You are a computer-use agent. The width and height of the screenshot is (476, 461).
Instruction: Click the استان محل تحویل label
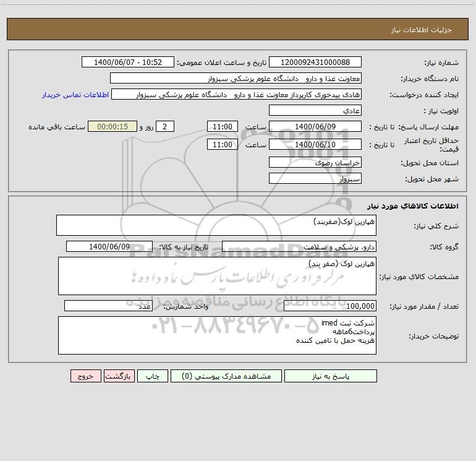coord(430,163)
